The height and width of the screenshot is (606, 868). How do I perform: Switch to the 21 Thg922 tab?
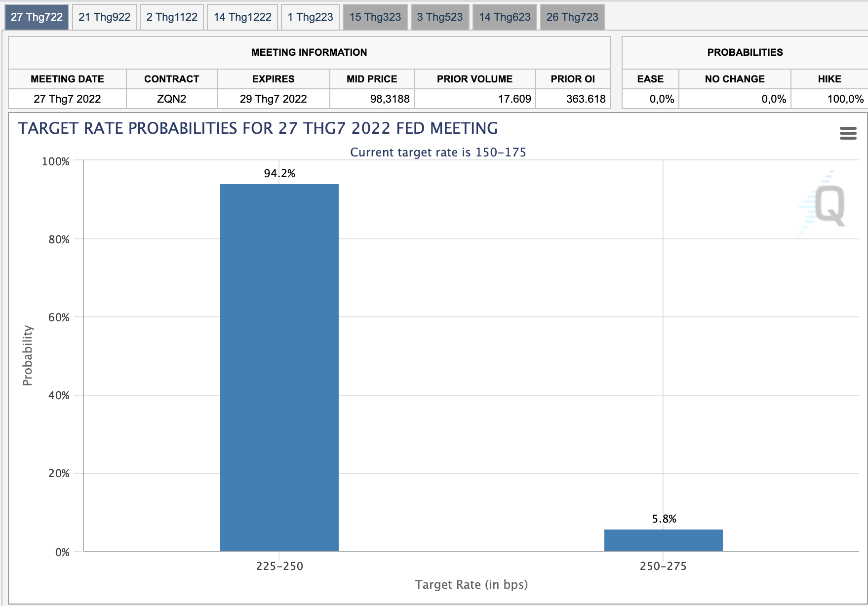104,17
